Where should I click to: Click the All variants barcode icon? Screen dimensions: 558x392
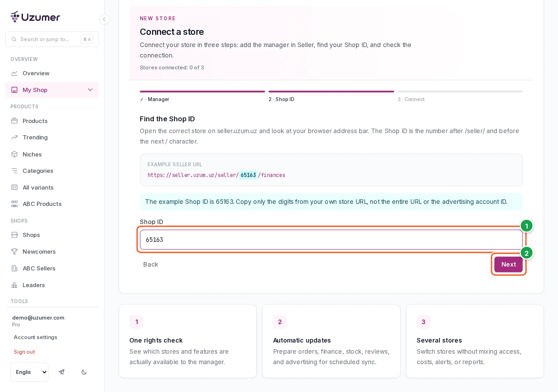14,187
